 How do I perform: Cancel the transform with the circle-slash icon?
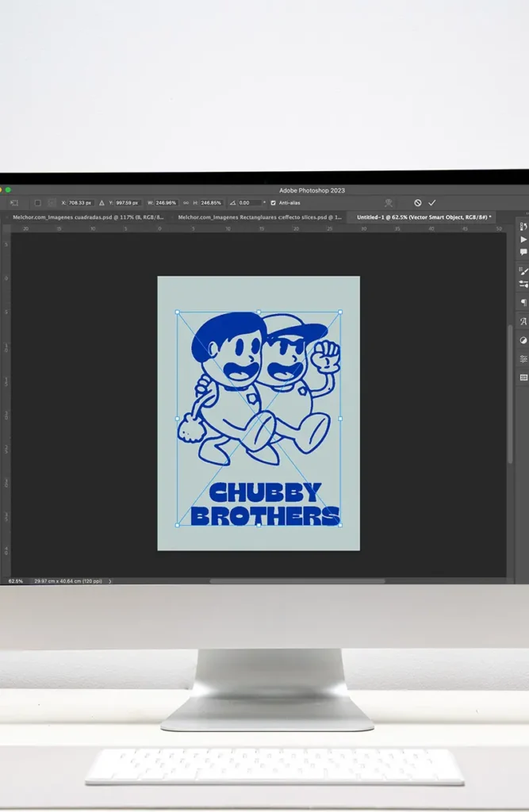tap(418, 203)
